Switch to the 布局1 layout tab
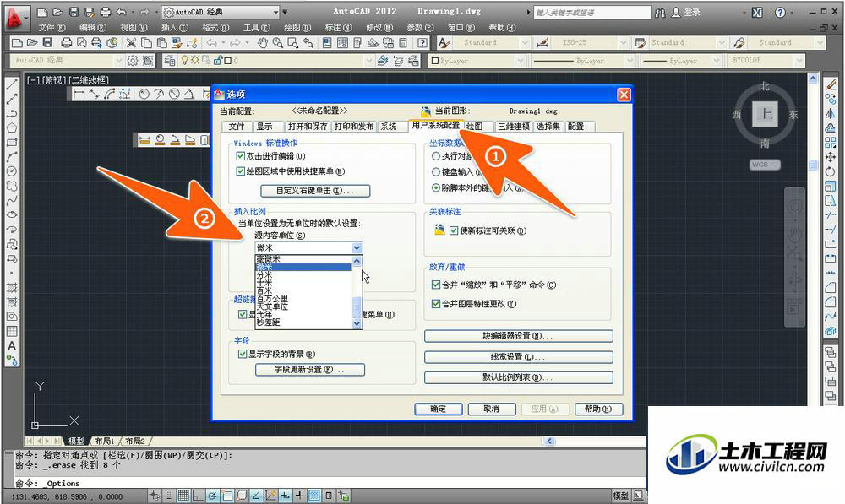845x504 pixels. click(105, 441)
